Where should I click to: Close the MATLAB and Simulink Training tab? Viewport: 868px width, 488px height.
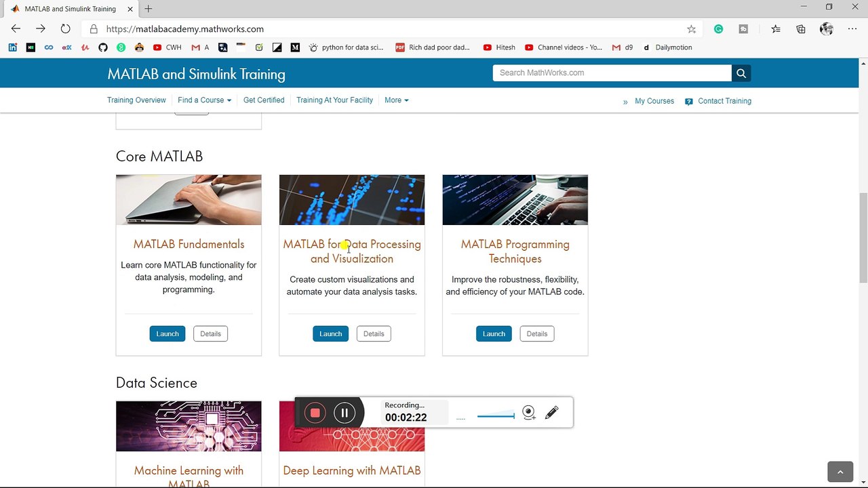pos(130,9)
